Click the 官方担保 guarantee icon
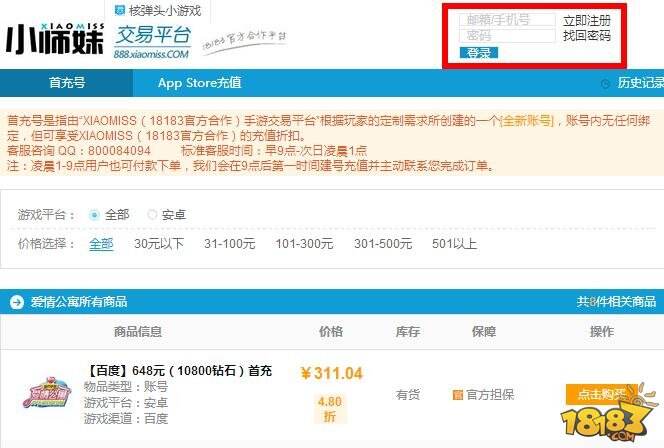The width and height of the screenshot is (664, 448). tap(457, 395)
